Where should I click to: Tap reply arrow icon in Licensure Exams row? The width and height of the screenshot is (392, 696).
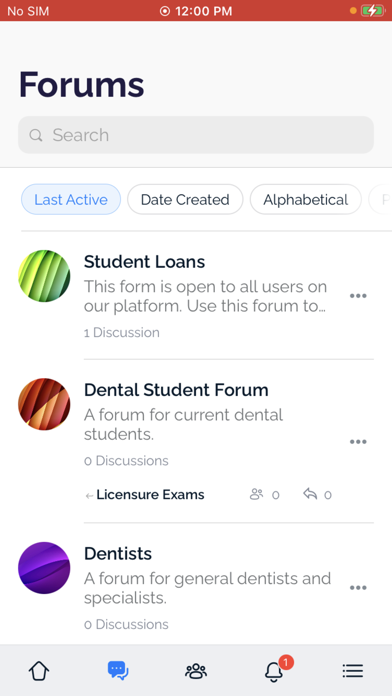point(310,494)
